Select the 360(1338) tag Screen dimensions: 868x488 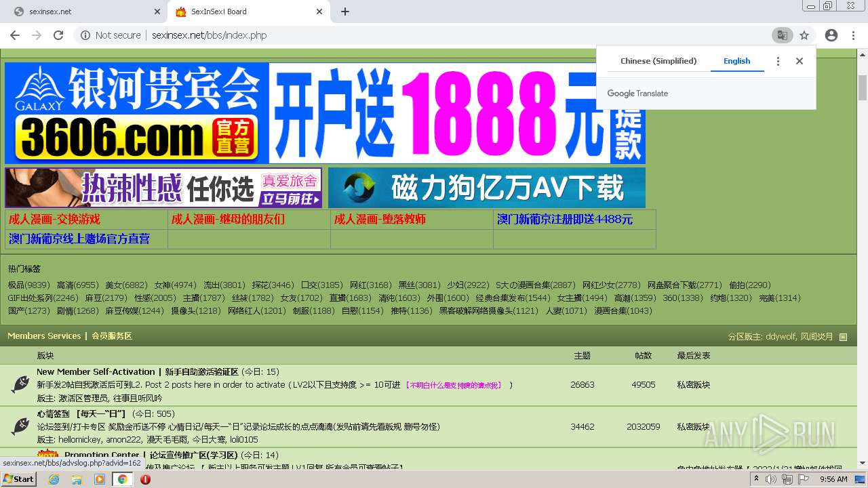tap(683, 298)
